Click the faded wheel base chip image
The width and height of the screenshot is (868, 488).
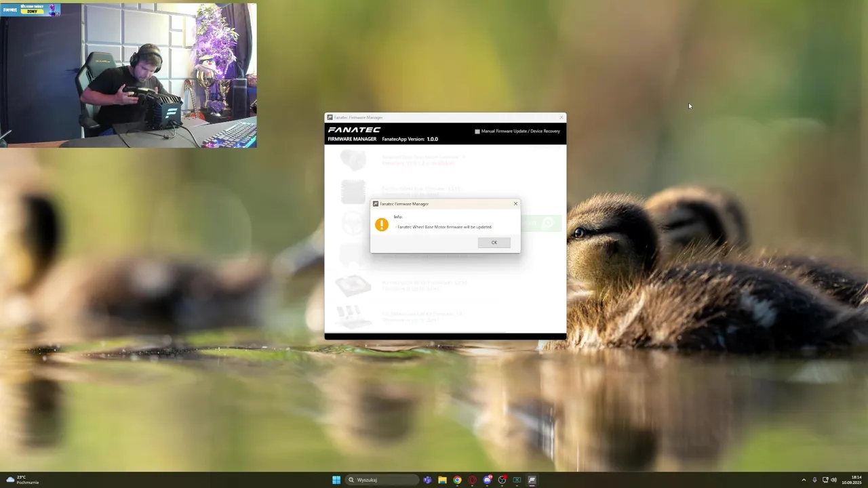(x=353, y=192)
